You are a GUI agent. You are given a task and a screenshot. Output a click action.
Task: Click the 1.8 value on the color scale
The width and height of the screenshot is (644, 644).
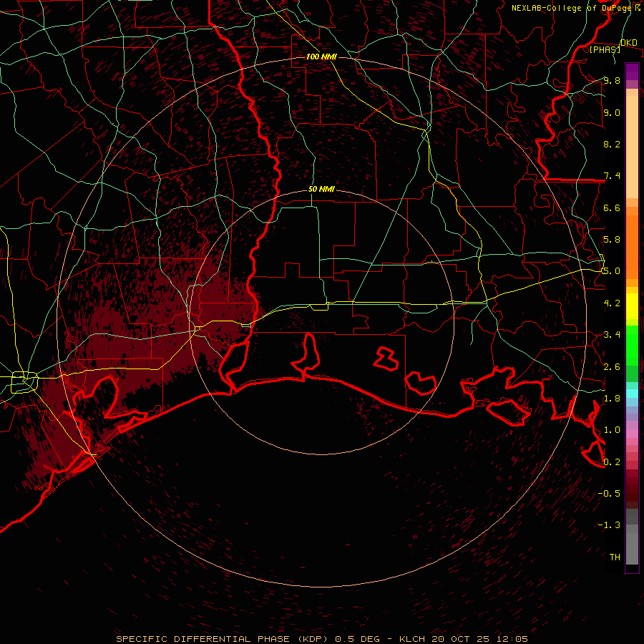coord(612,399)
